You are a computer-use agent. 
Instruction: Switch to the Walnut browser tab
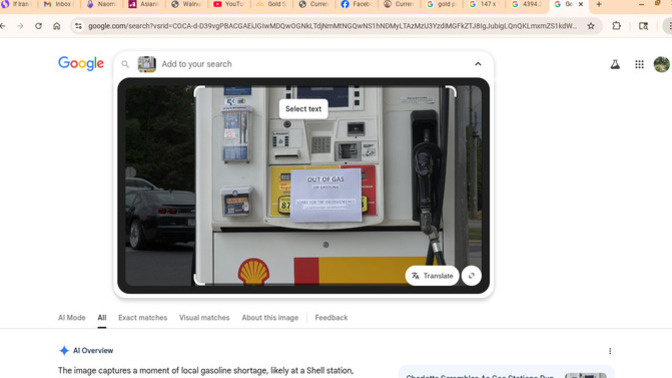point(186,4)
